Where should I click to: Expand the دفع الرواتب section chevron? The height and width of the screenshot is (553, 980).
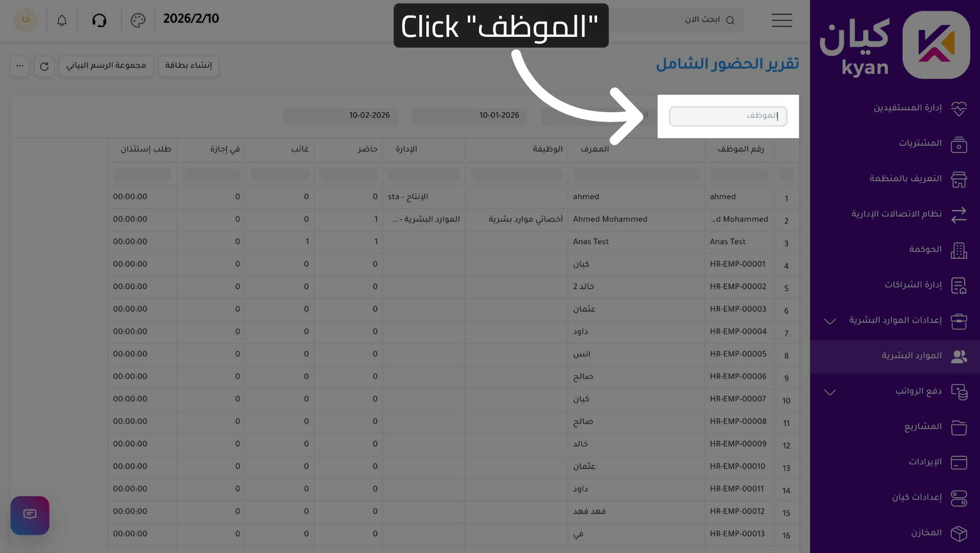pos(829,392)
